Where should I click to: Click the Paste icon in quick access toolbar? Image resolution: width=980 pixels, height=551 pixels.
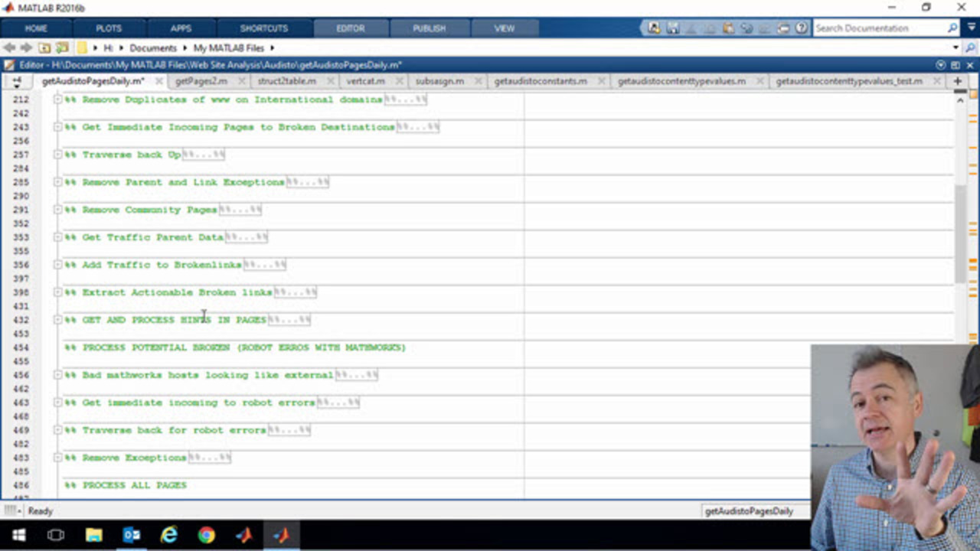pos(727,28)
